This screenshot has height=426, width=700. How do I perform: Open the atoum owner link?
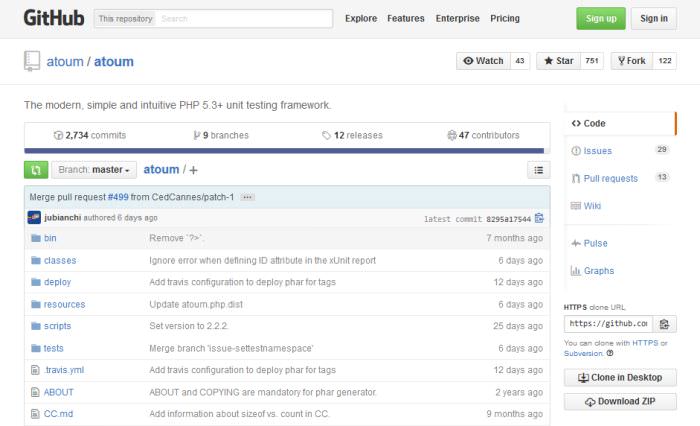pyautogui.click(x=65, y=62)
